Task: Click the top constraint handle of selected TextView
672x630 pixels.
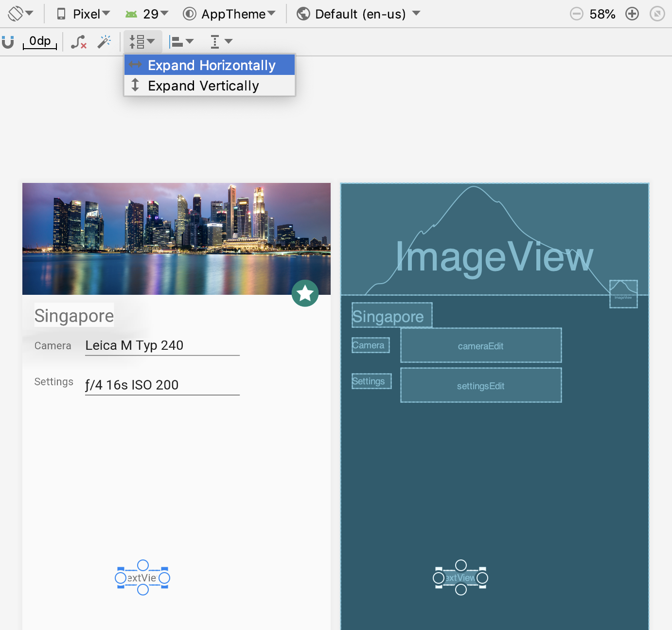Action: click(x=143, y=565)
